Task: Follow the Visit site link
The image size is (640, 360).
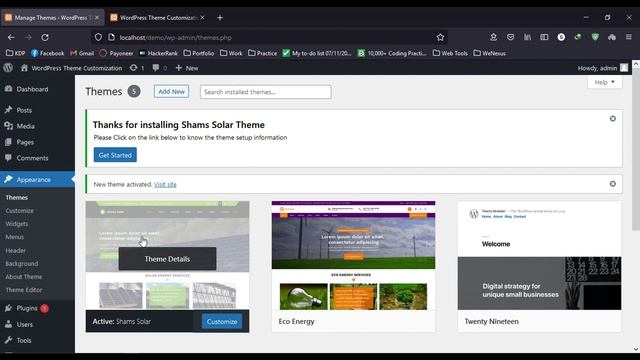Action: [x=165, y=184]
